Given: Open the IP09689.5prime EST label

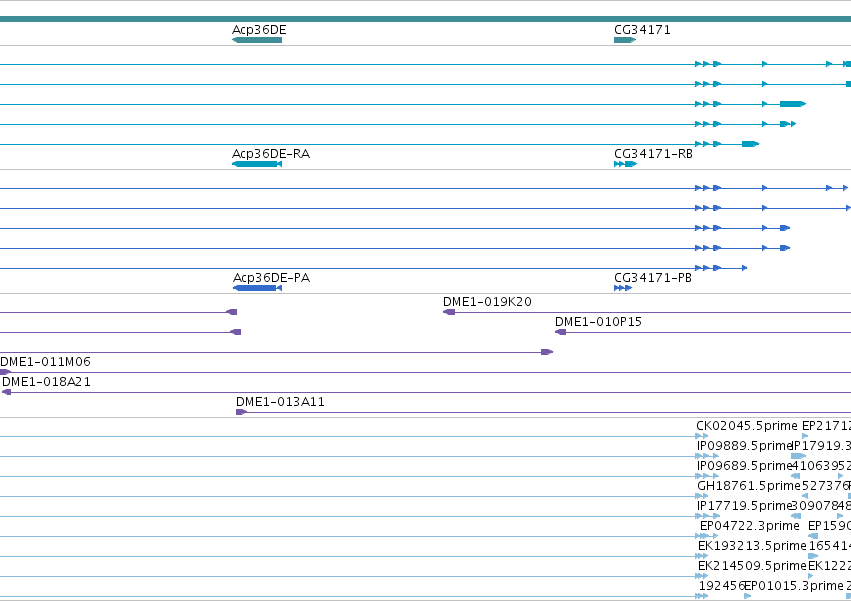Looking at the screenshot, I should (745, 466).
